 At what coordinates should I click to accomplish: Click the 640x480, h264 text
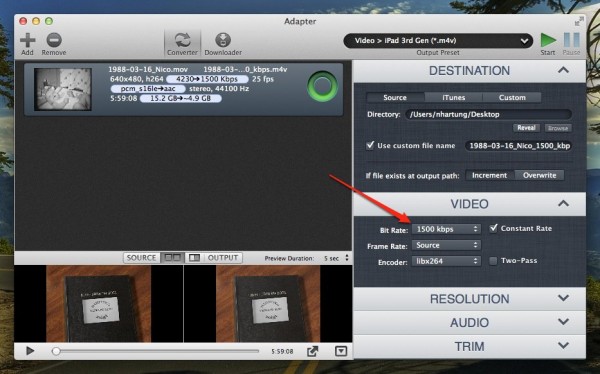137,79
